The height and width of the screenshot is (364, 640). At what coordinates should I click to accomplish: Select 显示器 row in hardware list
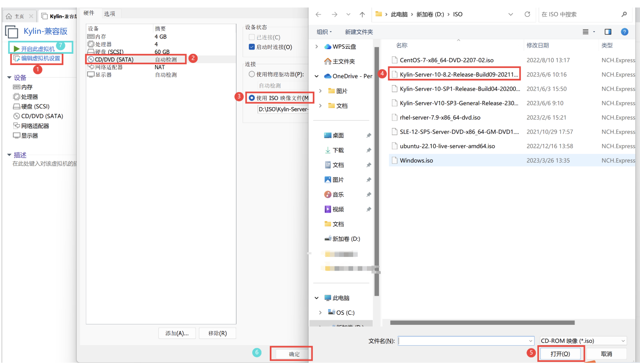coord(161,75)
